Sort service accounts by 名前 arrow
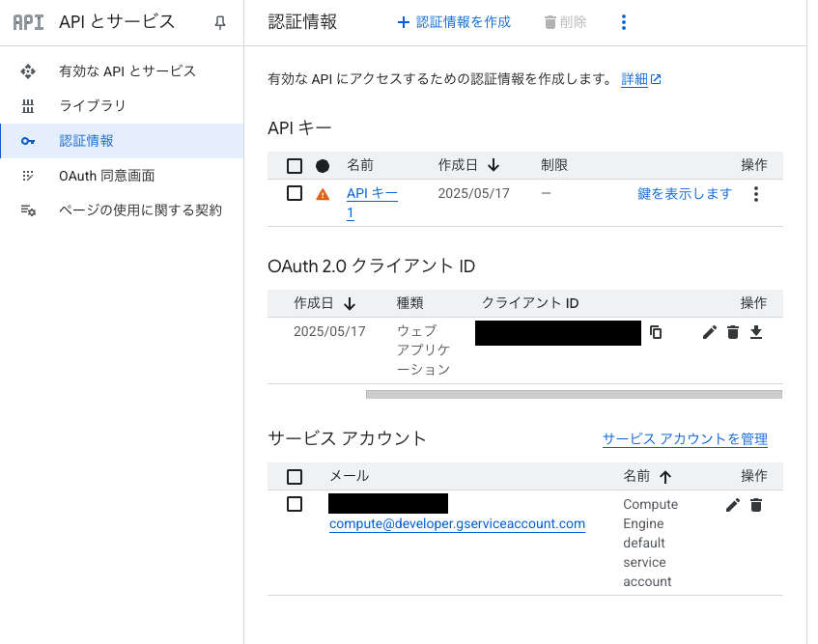 665,477
